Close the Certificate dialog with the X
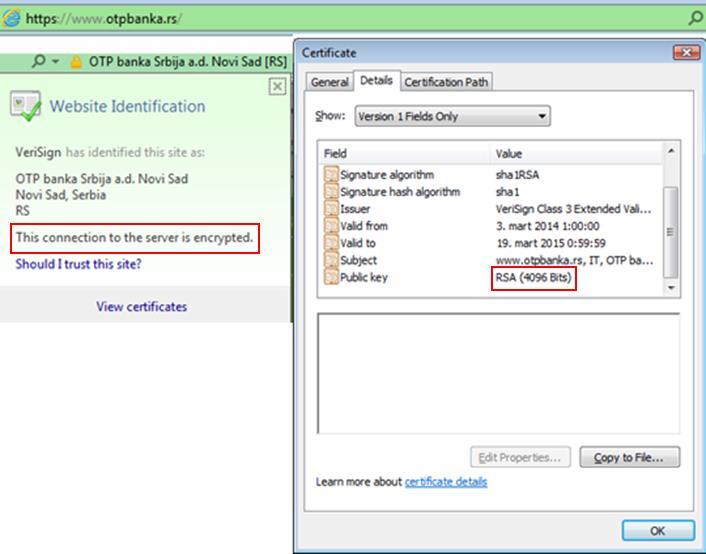The height and width of the screenshot is (554, 706). click(x=687, y=53)
